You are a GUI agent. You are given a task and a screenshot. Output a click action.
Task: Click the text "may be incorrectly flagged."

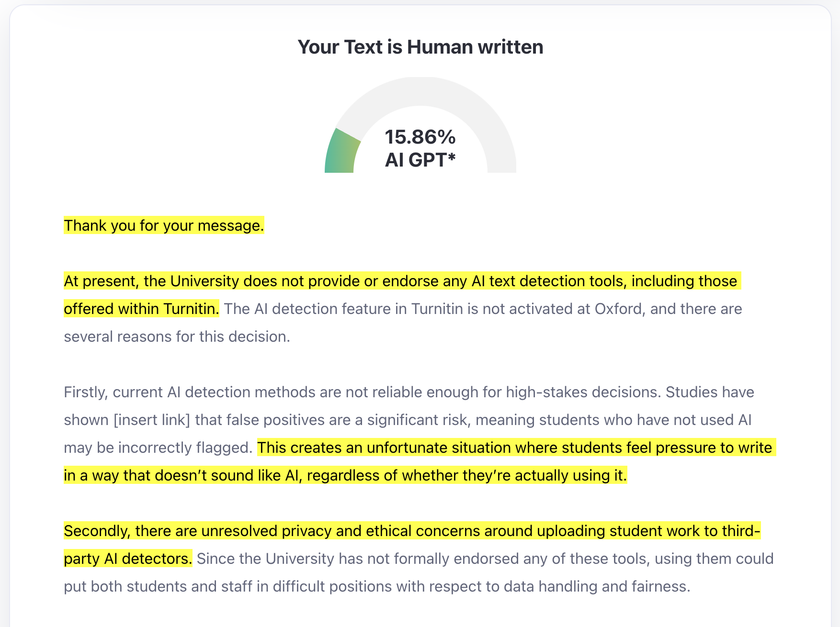pos(158,448)
